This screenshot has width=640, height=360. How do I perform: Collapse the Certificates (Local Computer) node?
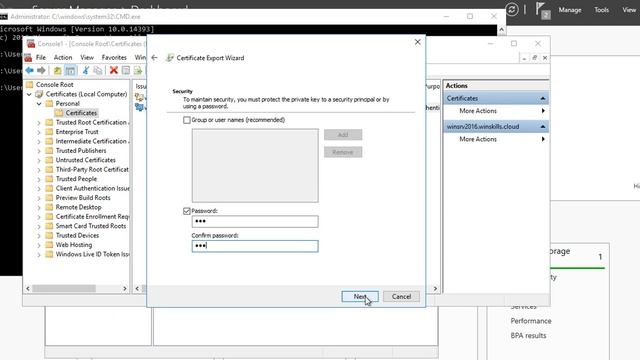click(29, 94)
